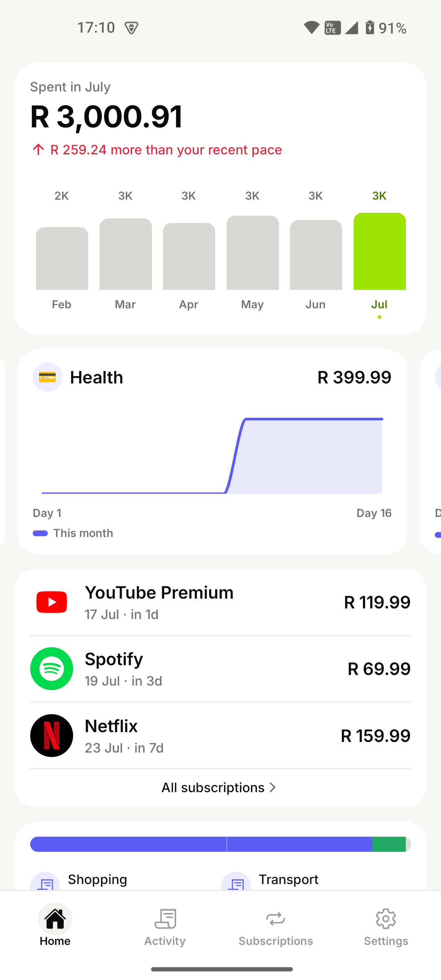Open the Subscriptions repeat icon
This screenshot has width=441, height=980.
(x=276, y=919)
